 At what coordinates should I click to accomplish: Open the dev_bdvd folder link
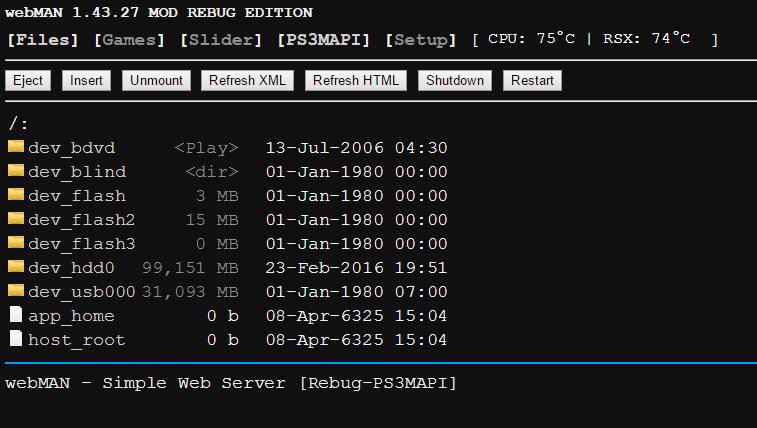point(71,148)
